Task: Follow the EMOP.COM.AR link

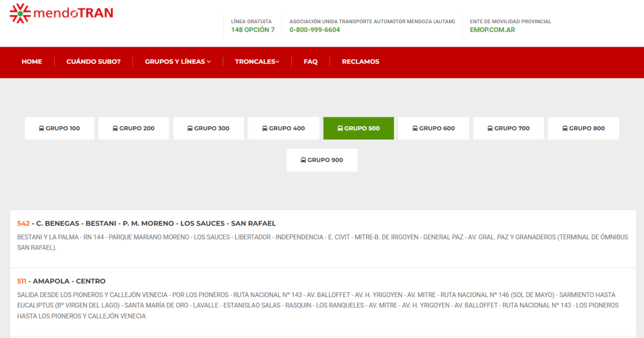Action: pyautogui.click(x=492, y=30)
